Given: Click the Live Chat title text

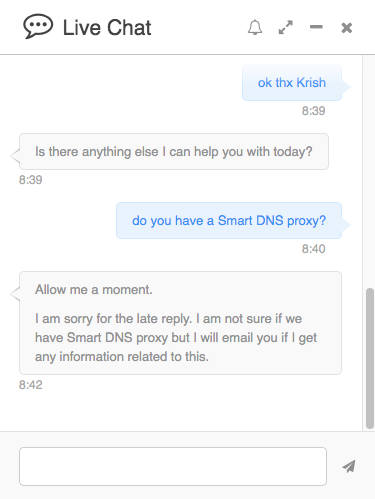Looking at the screenshot, I should click(x=107, y=27).
